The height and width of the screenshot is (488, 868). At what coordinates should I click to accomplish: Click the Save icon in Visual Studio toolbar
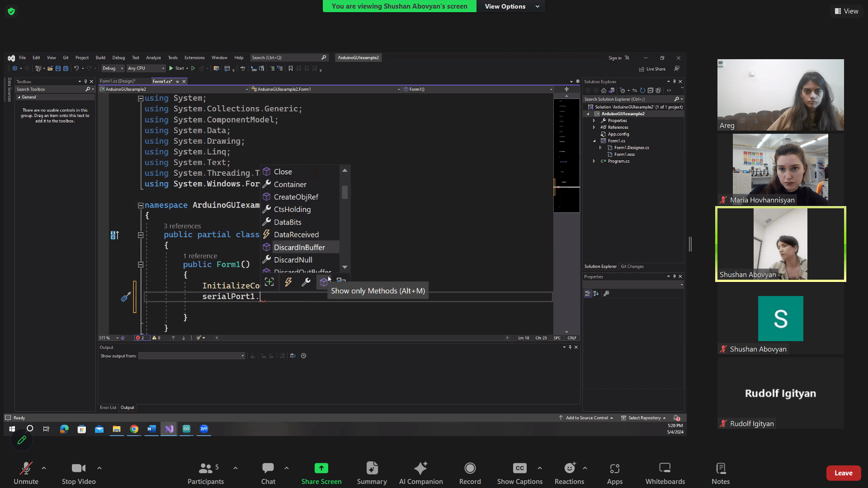click(x=58, y=69)
